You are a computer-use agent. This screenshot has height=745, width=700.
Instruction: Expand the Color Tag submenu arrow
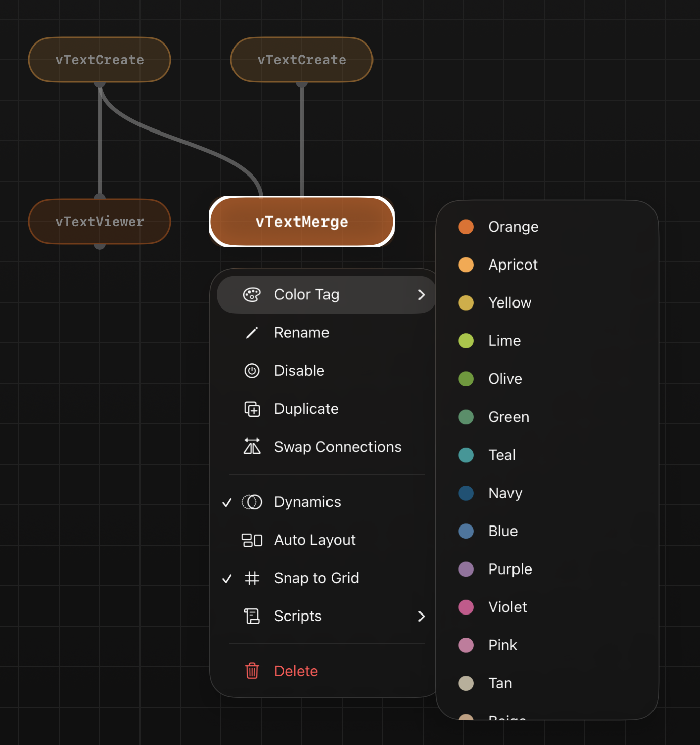click(x=422, y=295)
